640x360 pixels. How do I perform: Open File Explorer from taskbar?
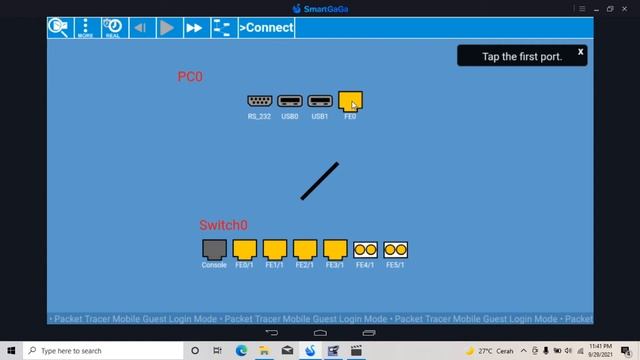click(x=264, y=351)
